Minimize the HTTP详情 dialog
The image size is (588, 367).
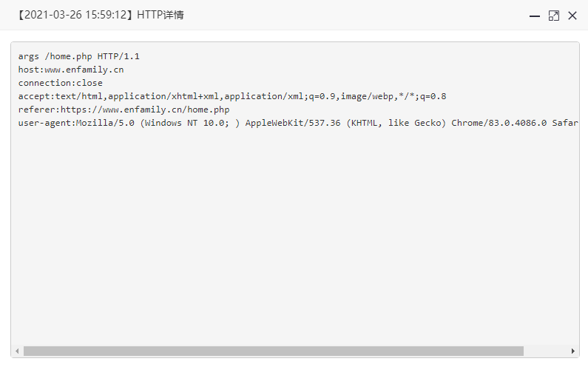(x=534, y=16)
